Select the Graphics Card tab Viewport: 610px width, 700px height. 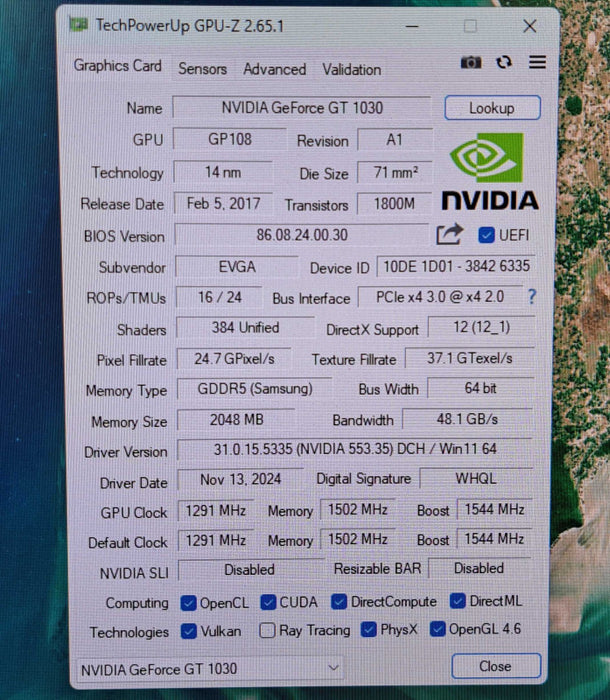118,66
